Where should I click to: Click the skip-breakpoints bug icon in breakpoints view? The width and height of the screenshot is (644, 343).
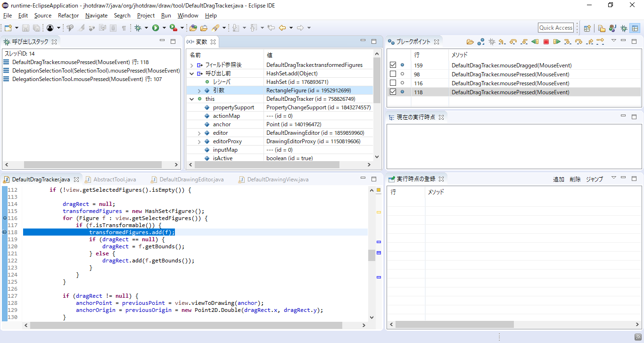click(x=492, y=42)
